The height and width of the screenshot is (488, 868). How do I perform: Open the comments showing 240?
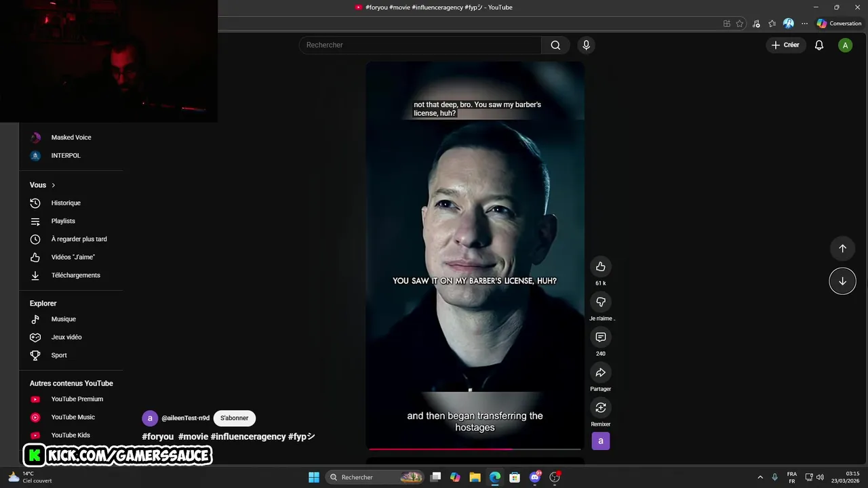(x=600, y=337)
